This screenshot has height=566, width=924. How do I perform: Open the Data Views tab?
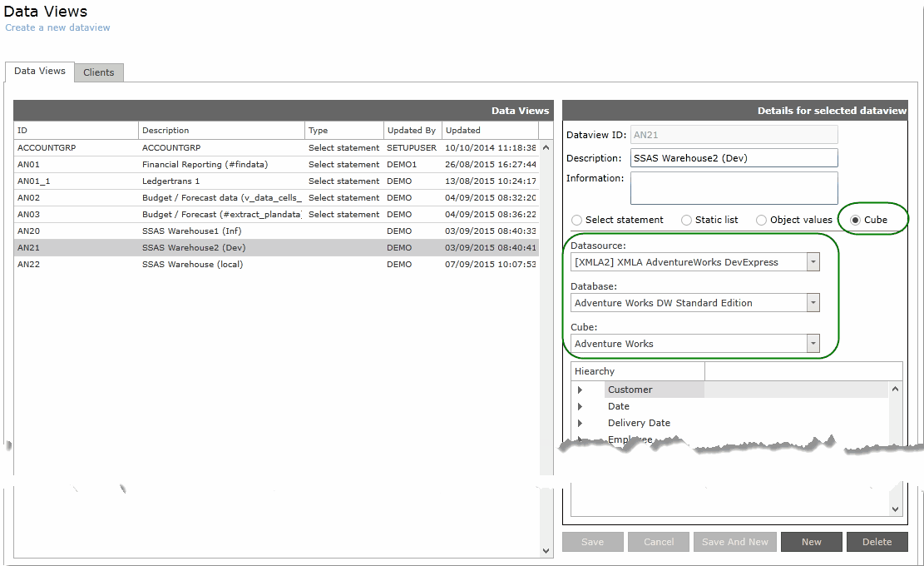[40, 72]
